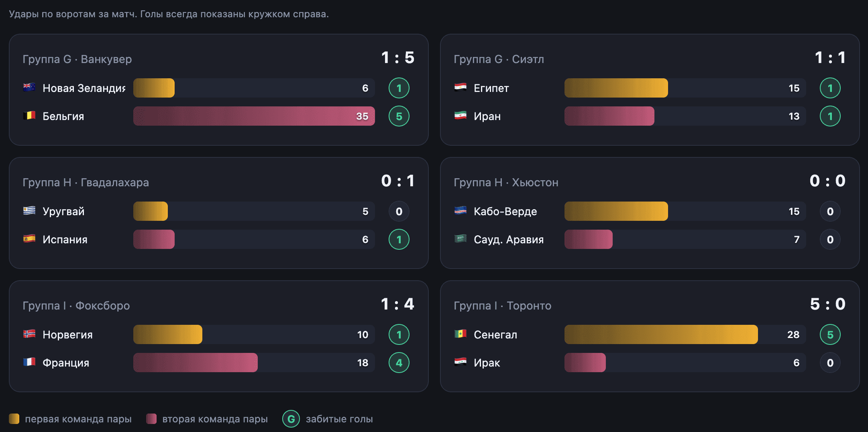The image size is (868, 432).
Task: Select the Группа G · Ванкувер header
Action: (x=77, y=59)
